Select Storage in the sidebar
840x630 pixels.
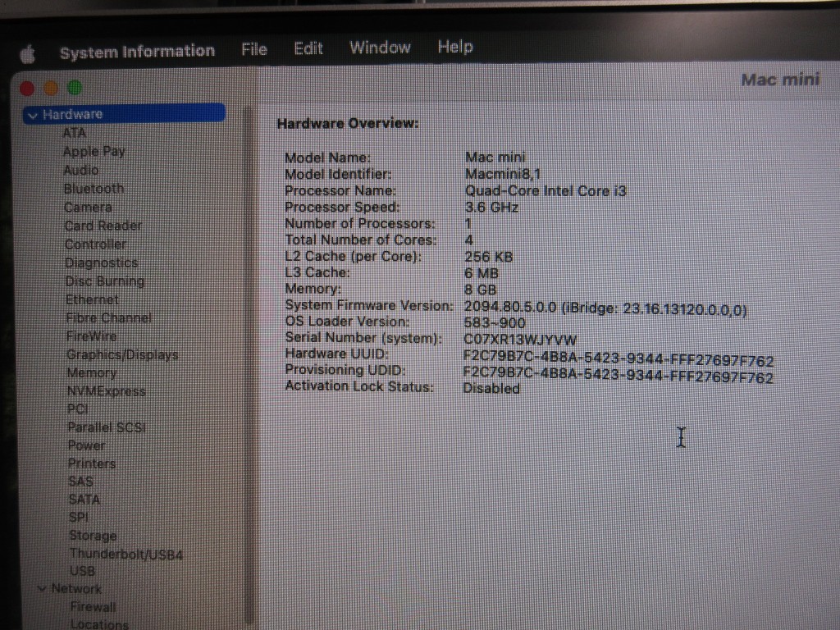93,536
